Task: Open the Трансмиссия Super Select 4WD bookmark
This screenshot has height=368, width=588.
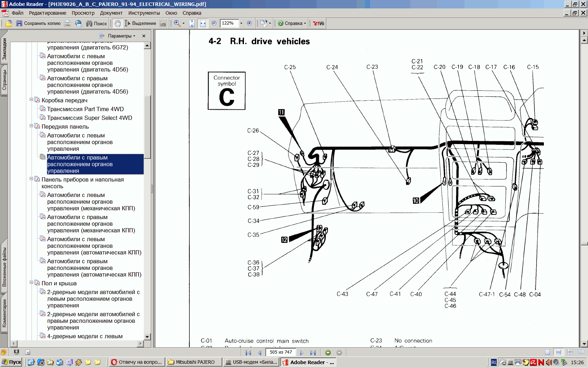Action: [90, 118]
